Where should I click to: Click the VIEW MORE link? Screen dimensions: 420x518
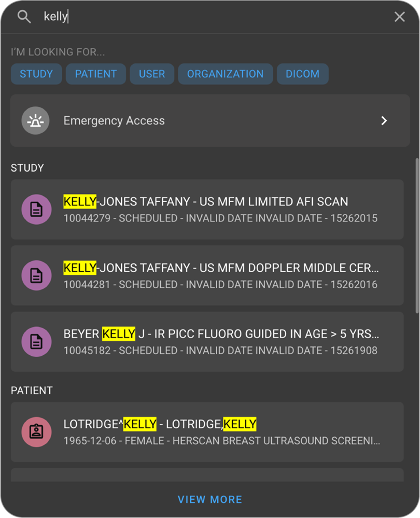[210, 500]
